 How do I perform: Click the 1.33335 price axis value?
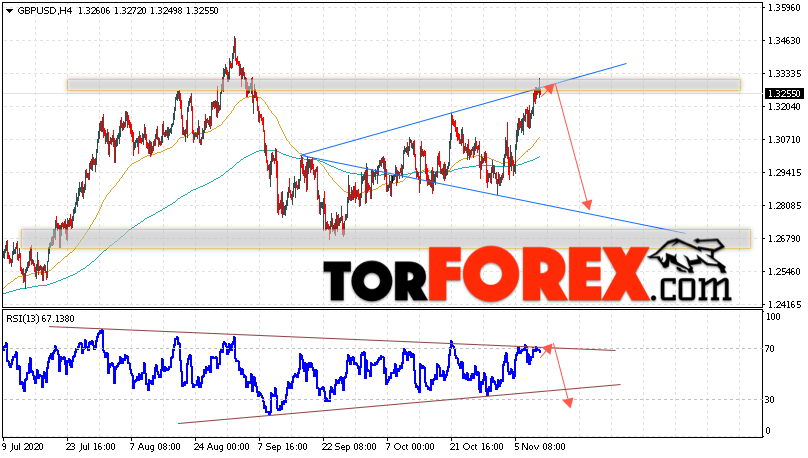pyautogui.click(x=784, y=74)
